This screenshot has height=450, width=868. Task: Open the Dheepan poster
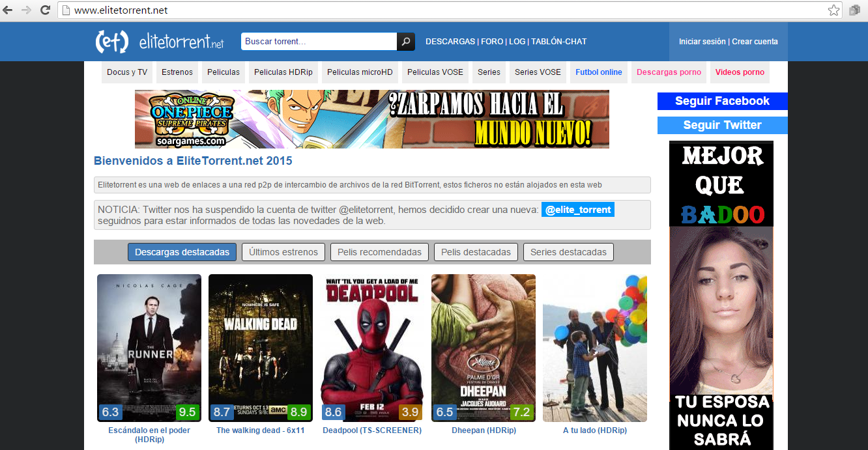pyautogui.click(x=484, y=348)
